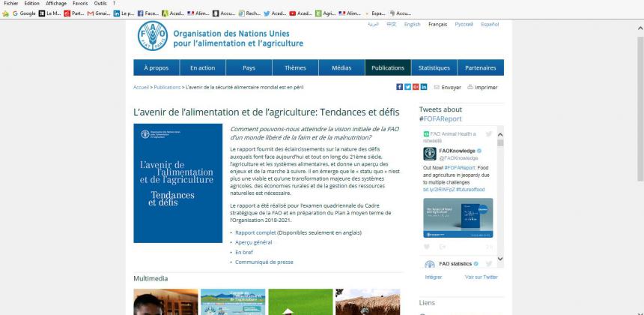Open the Communiqué de presse link
Image resolution: width=644 pixels, height=315 pixels.
pyautogui.click(x=264, y=262)
